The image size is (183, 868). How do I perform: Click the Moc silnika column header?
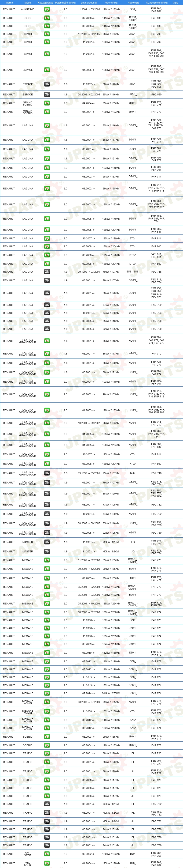click(x=111, y=2)
